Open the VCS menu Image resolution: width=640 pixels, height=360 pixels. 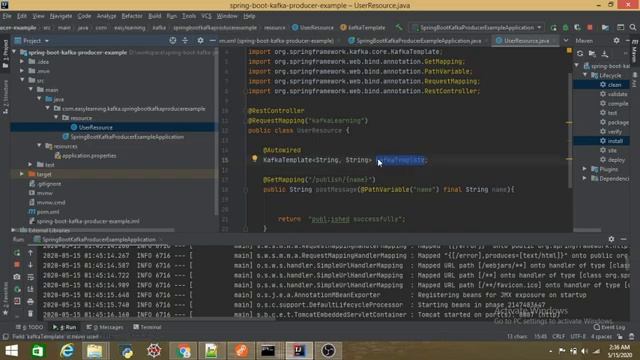point(206,16)
